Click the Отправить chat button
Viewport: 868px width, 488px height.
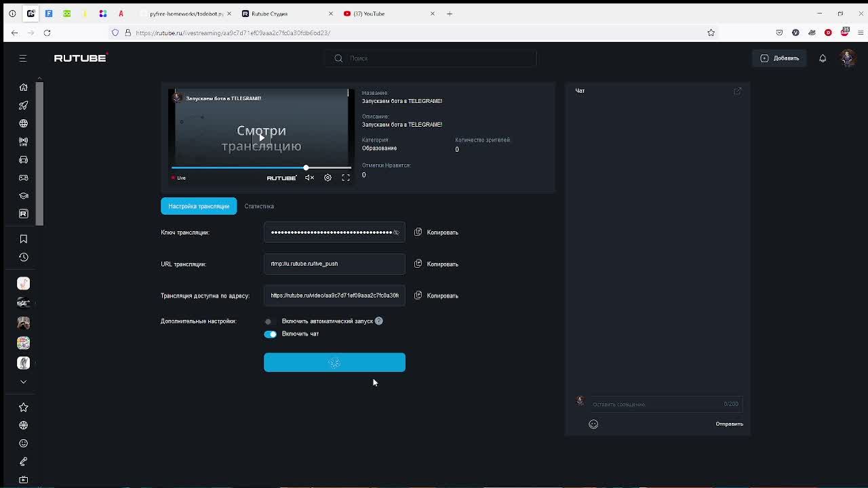[729, 424]
